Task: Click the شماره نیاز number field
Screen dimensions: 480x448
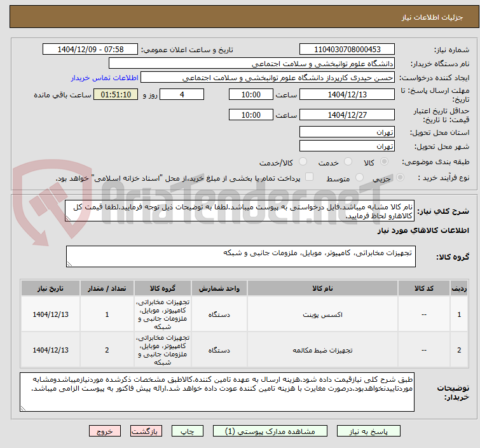Action: click(x=347, y=50)
